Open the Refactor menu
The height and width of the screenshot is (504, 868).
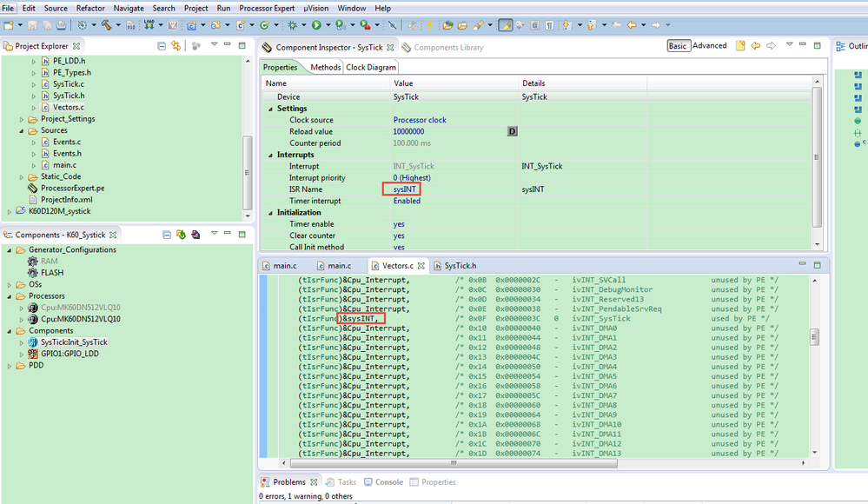coord(90,8)
